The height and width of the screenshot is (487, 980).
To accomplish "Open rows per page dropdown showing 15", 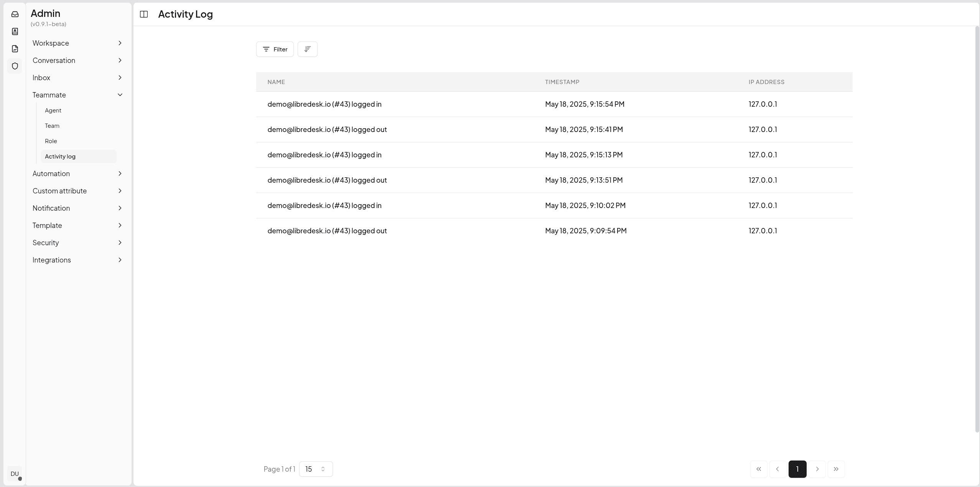I will pyautogui.click(x=316, y=469).
